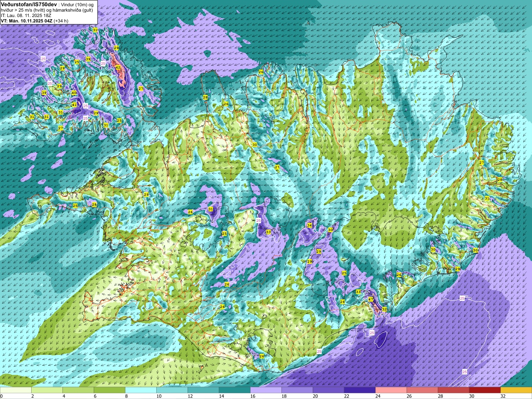This screenshot has height=399, width=532.
Task: Click the legend scale number 8
Action: pos(127,396)
